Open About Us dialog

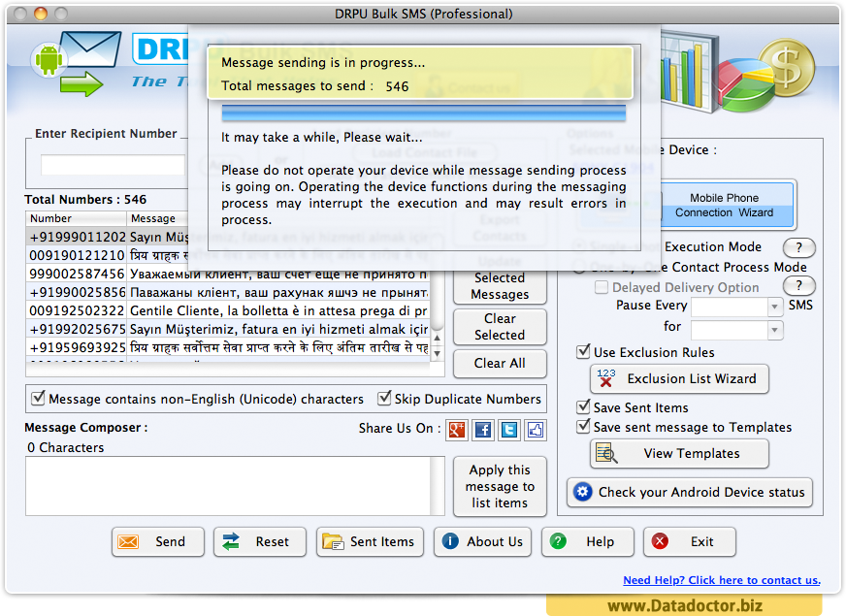tap(482, 541)
